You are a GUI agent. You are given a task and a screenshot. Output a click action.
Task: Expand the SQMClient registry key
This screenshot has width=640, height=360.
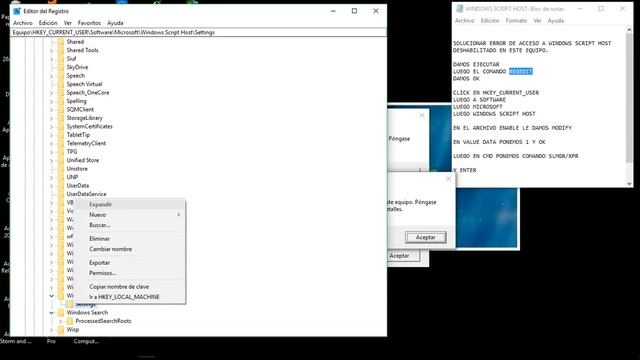51,110
